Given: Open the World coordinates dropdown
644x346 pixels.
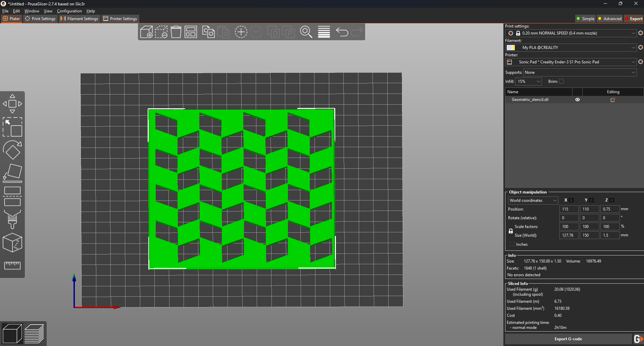Looking at the screenshot, I should click(533, 200).
